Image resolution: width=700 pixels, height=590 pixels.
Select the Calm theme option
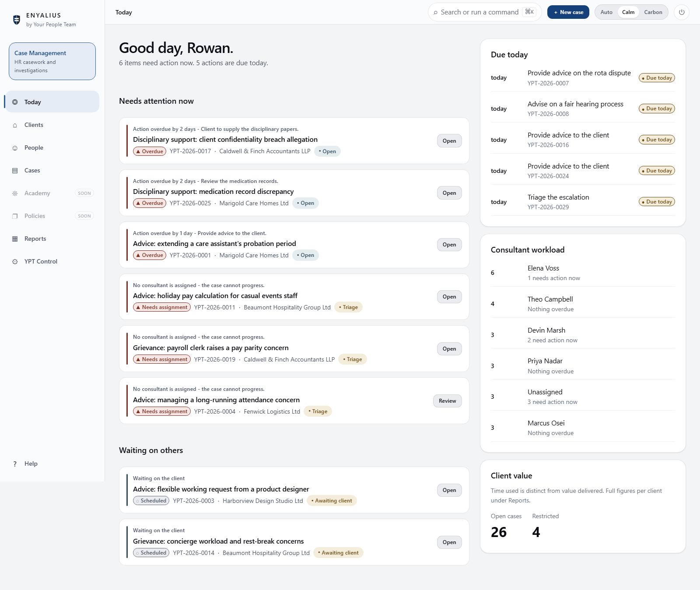click(628, 12)
